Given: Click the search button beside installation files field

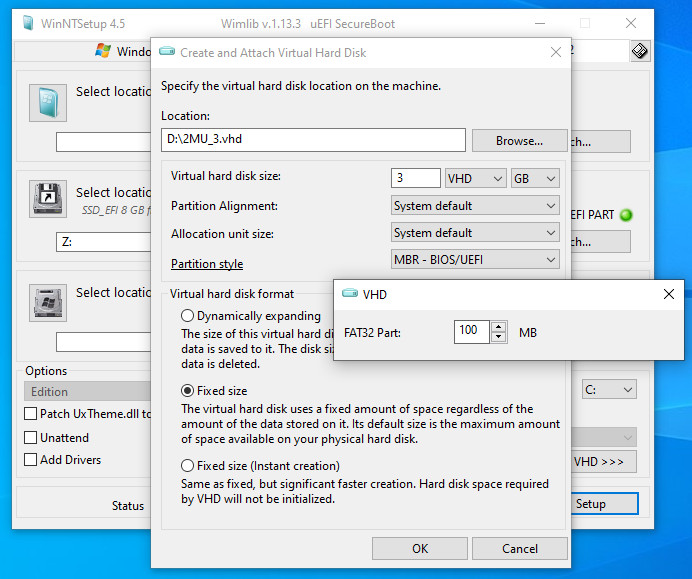Looking at the screenshot, I should coord(601,142).
